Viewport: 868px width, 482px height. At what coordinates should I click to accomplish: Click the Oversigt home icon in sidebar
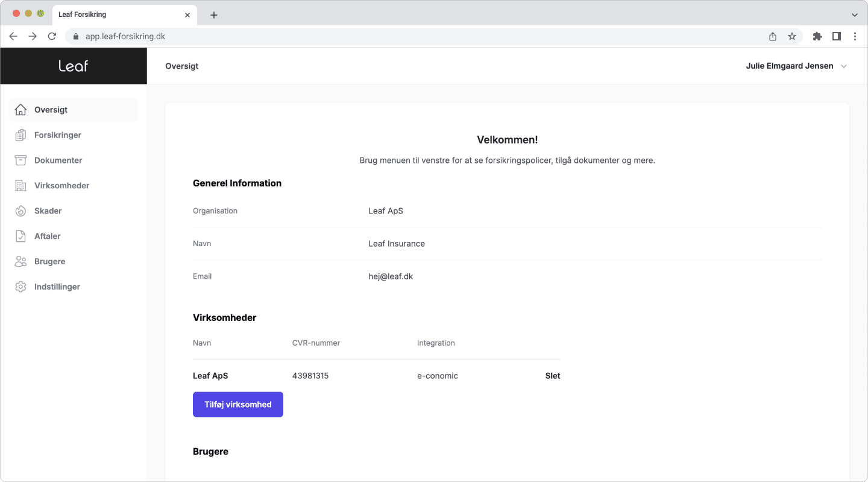pos(20,110)
